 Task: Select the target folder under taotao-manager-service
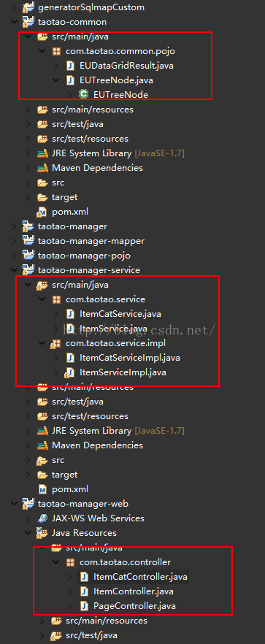tap(64, 475)
